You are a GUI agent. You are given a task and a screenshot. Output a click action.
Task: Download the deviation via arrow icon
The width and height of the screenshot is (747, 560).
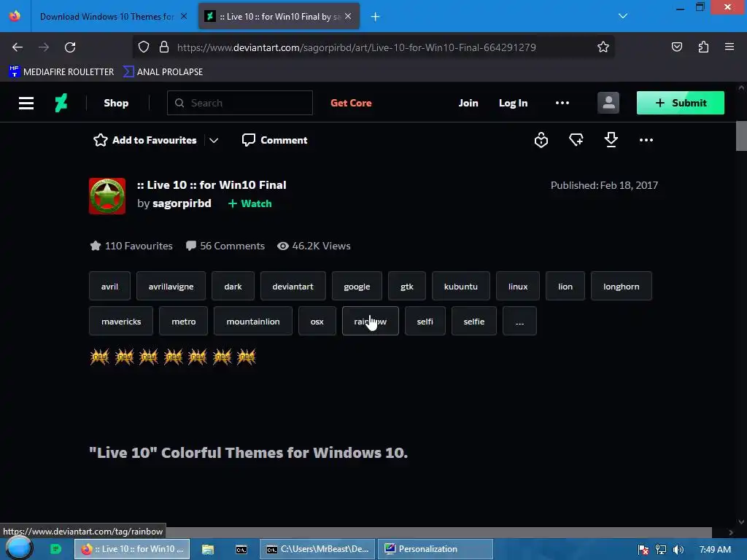pyautogui.click(x=611, y=140)
